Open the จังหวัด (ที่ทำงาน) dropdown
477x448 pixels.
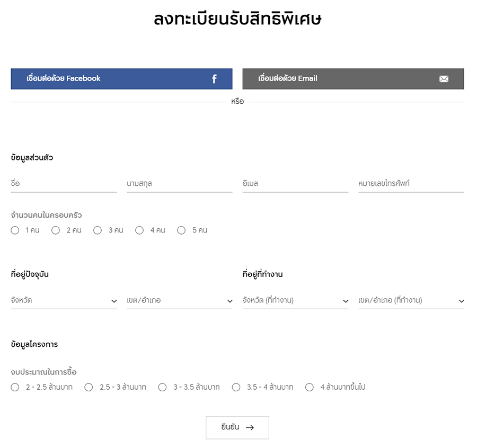(295, 301)
